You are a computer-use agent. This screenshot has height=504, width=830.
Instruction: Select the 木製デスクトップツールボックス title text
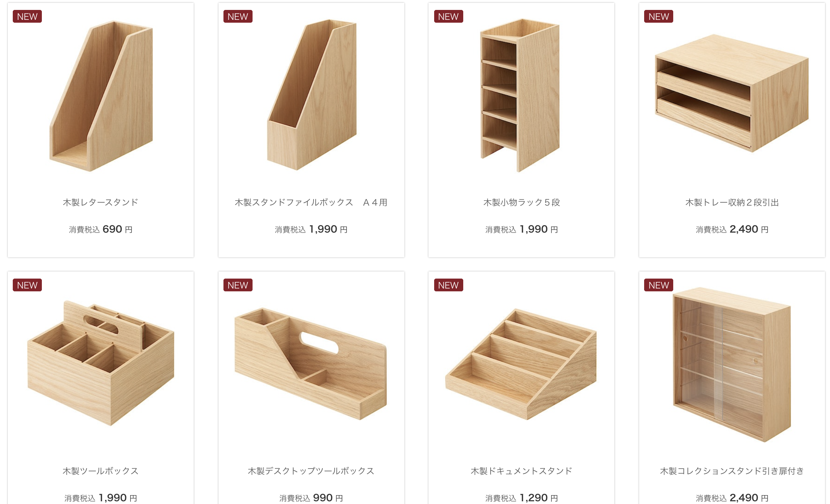click(x=311, y=471)
